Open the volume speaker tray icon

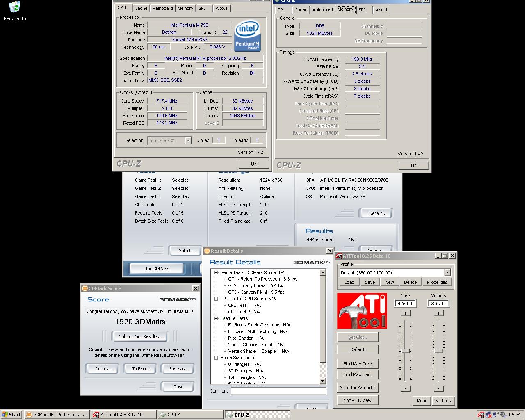503,415
